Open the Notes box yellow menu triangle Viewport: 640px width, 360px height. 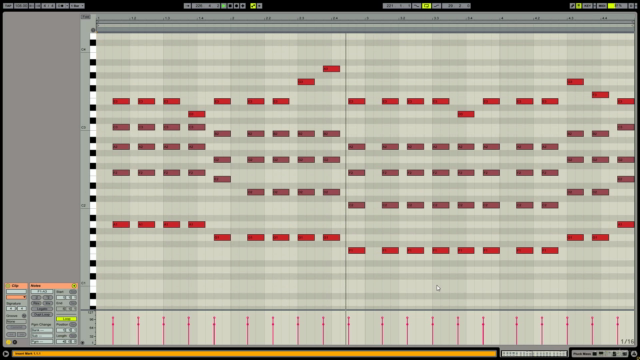pos(74,286)
